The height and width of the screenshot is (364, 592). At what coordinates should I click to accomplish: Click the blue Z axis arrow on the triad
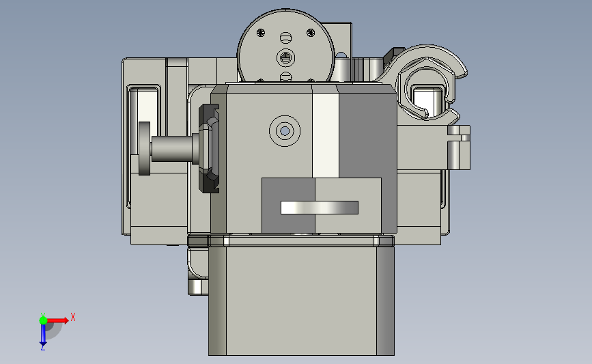pos(43,335)
